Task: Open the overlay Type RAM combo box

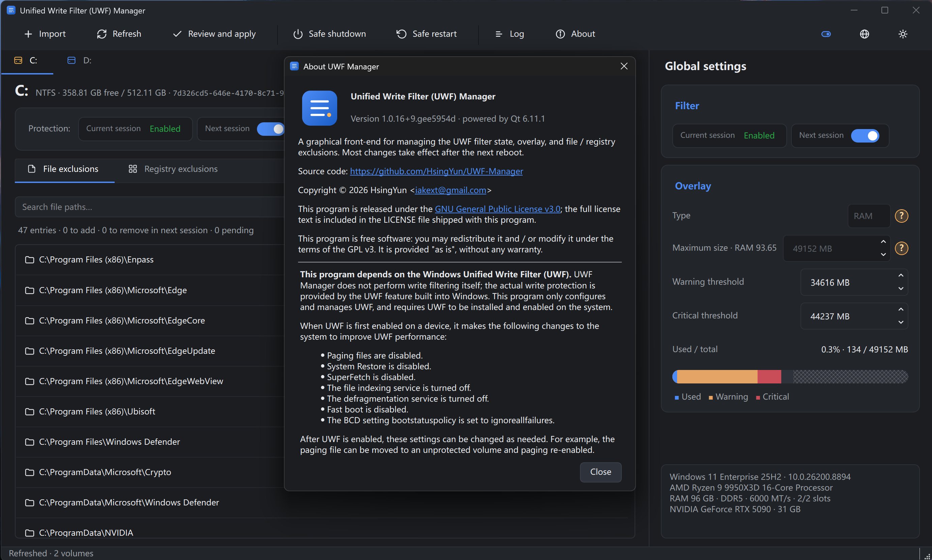Action: pyautogui.click(x=869, y=216)
